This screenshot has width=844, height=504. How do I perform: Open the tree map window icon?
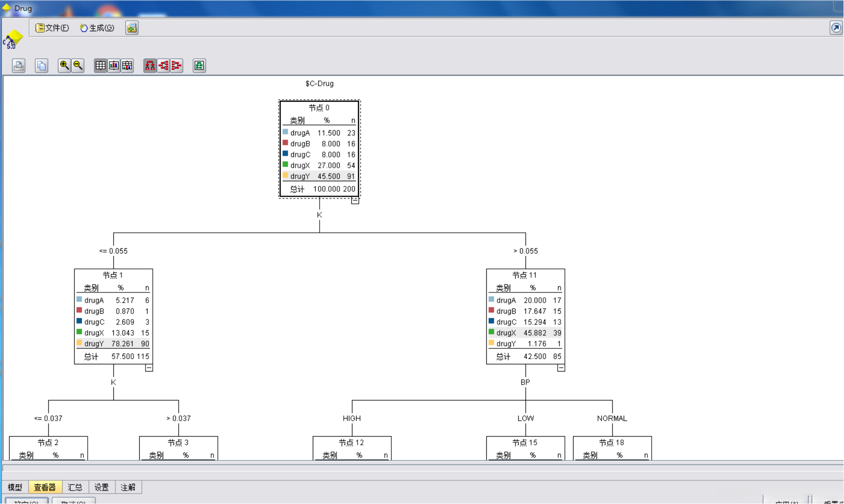coord(199,66)
